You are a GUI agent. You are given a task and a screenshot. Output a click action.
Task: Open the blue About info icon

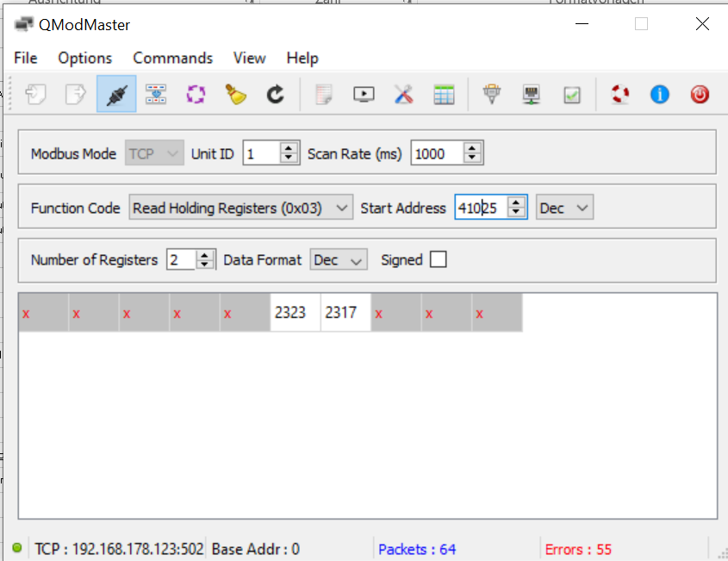[x=660, y=94]
